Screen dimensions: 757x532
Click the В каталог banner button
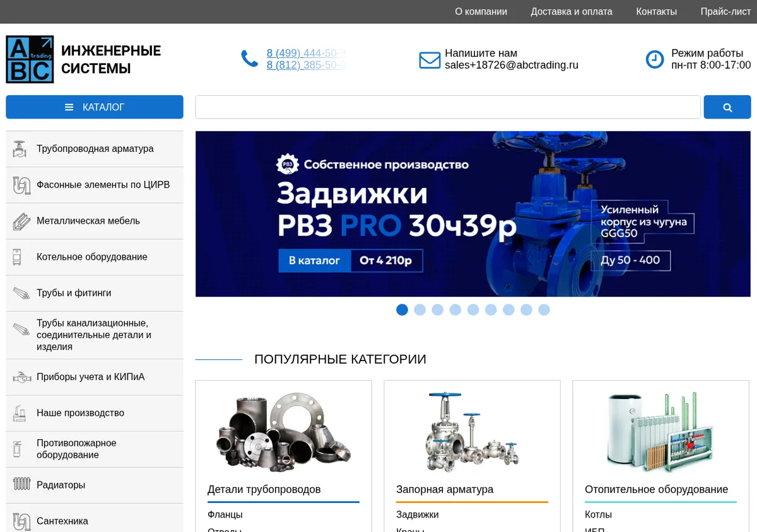click(314, 260)
